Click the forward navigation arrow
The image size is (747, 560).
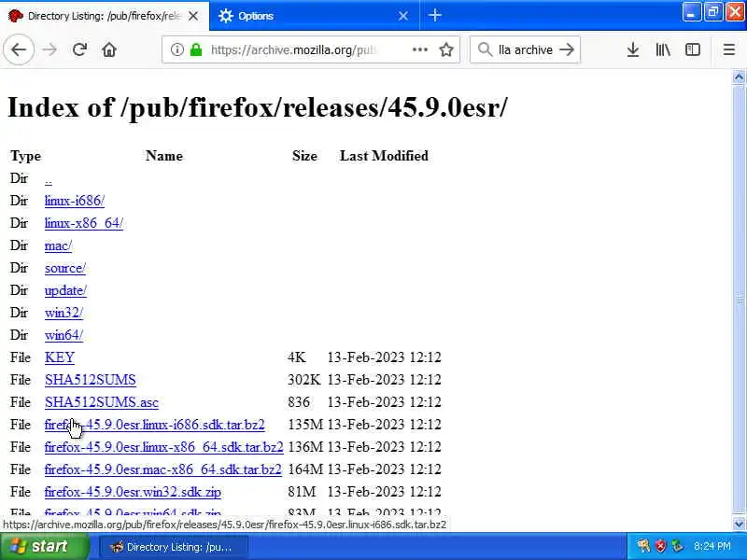(x=49, y=49)
